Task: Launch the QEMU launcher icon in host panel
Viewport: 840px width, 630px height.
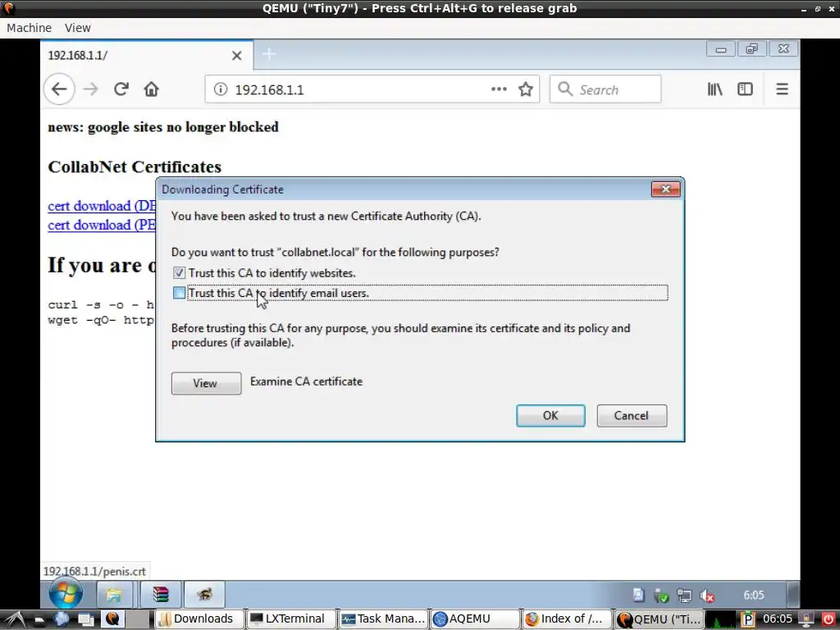Action: (x=112, y=619)
